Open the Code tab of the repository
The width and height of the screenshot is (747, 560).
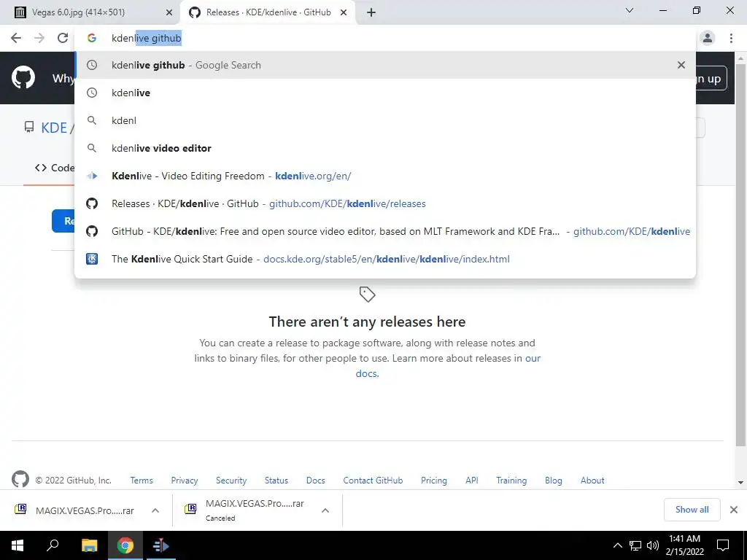point(54,168)
